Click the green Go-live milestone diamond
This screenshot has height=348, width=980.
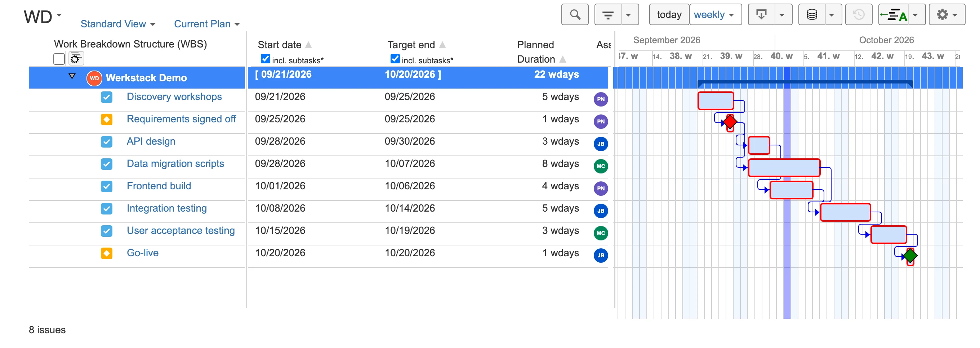click(910, 256)
